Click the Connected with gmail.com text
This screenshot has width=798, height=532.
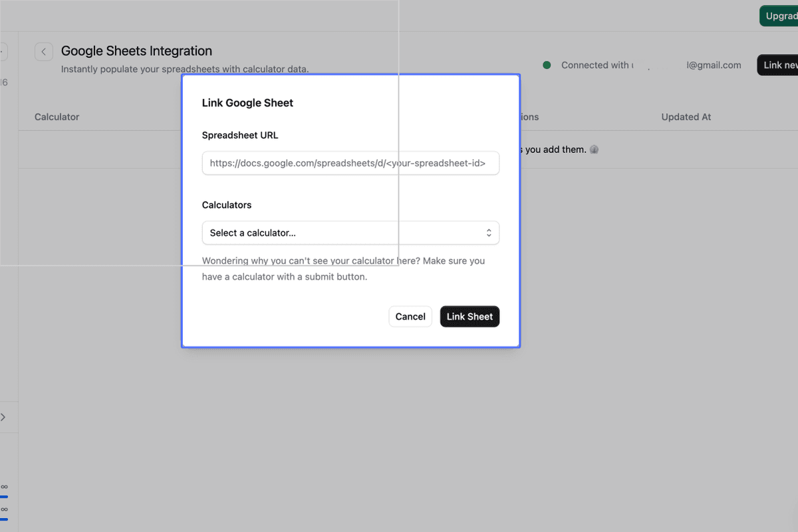(651, 65)
